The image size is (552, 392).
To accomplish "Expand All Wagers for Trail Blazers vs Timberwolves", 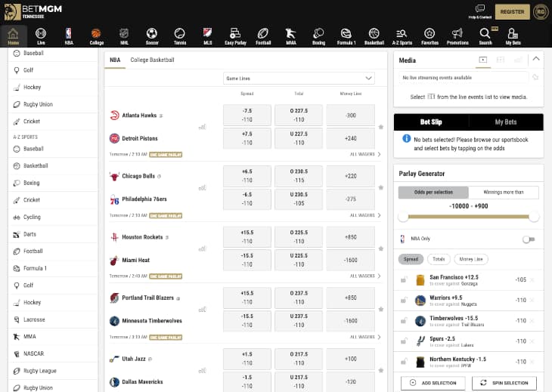I will [365, 337].
